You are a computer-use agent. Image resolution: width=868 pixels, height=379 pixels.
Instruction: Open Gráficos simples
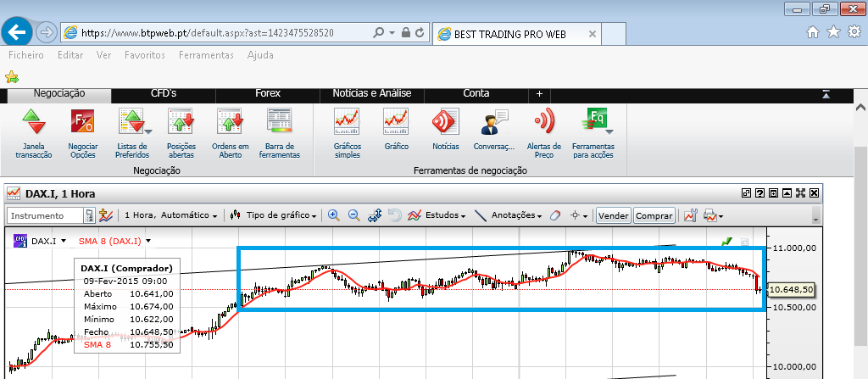(347, 134)
